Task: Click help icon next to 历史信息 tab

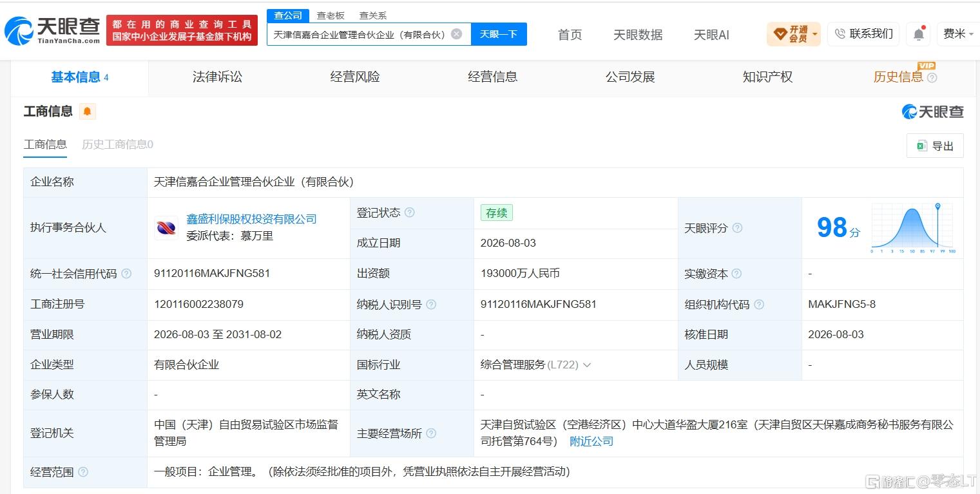Action: coord(932,77)
